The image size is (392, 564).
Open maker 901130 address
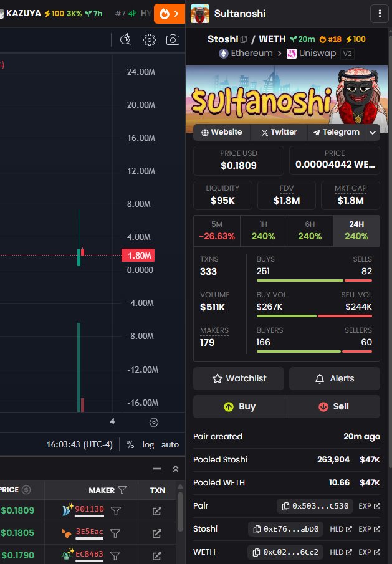point(89,509)
